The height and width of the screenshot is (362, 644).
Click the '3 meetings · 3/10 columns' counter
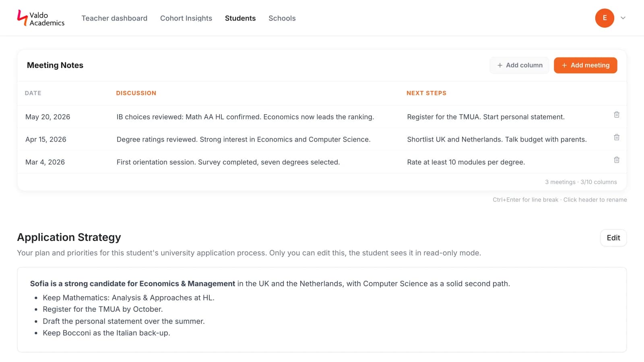581,182
